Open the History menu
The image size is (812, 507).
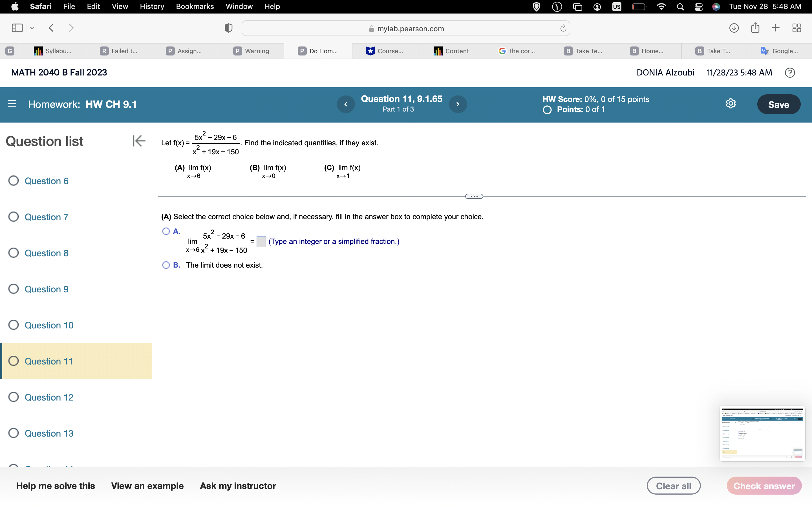point(152,6)
